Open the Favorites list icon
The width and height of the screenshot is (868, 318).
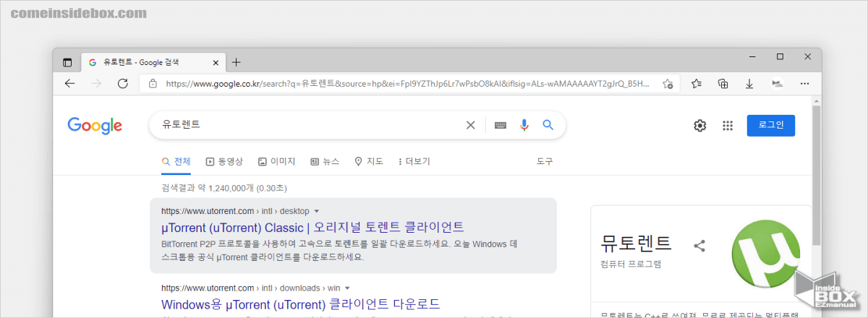(696, 84)
